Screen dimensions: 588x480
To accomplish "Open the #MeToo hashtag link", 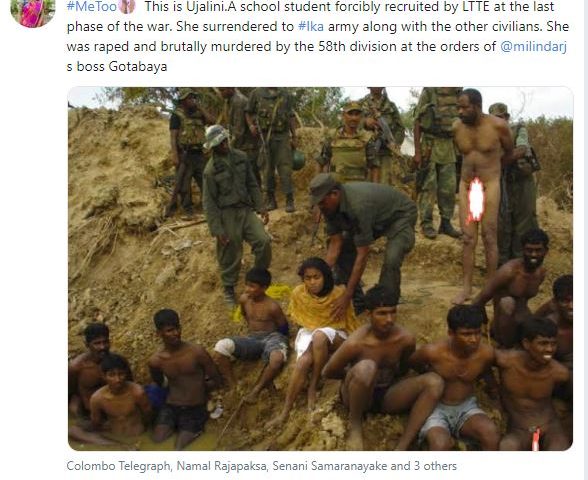I will 92,6.
